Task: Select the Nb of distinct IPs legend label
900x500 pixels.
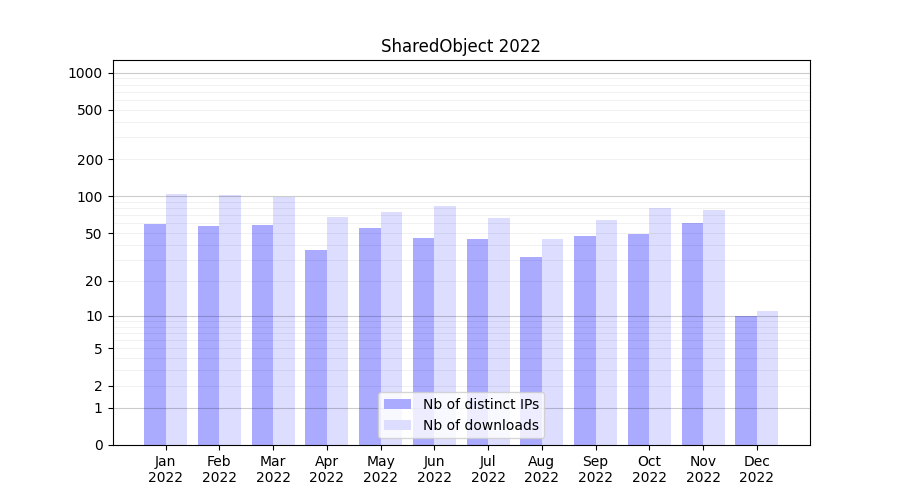Action: [x=480, y=404]
